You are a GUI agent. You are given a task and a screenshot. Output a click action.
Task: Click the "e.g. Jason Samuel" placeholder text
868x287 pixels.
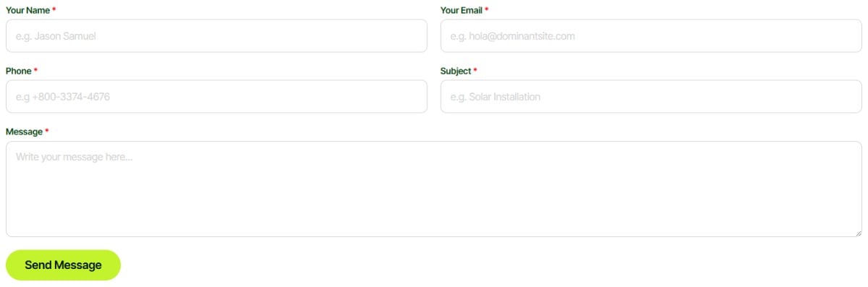[x=56, y=36]
